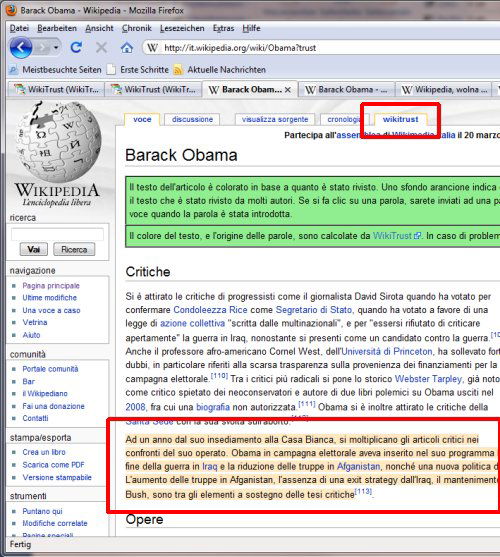
Task: Open the Datei menu
Action: point(19,28)
